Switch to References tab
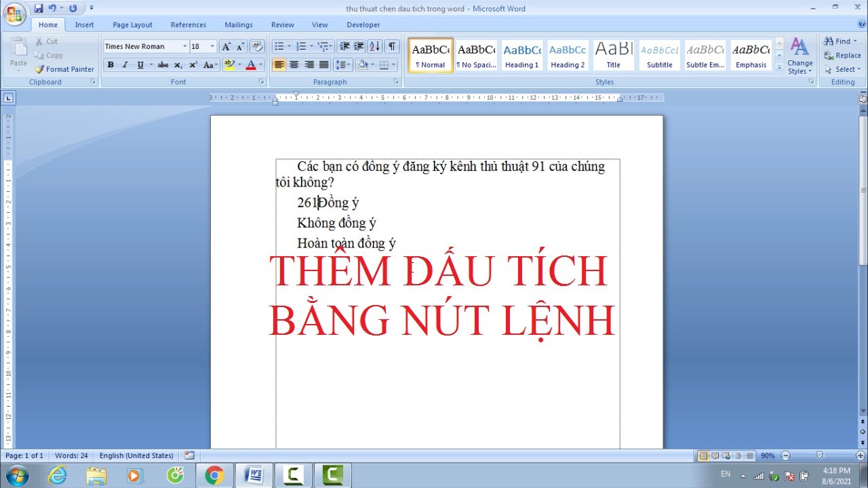868x488 pixels. [189, 25]
